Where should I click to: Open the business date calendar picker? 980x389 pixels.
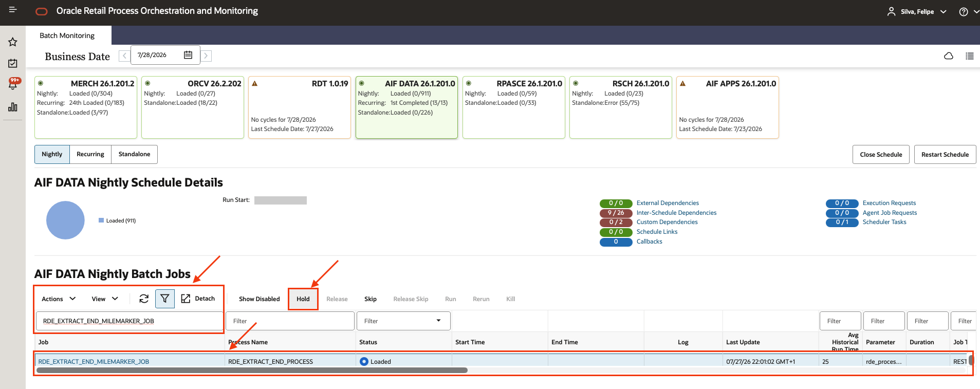(x=188, y=55)
